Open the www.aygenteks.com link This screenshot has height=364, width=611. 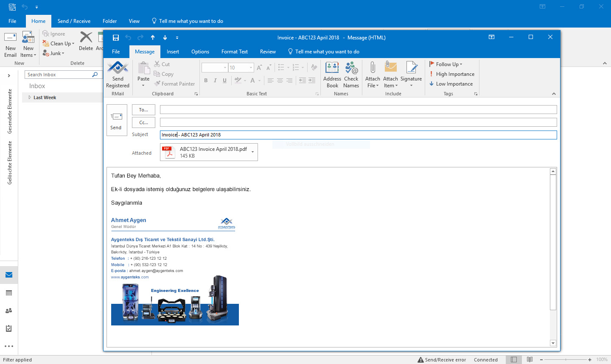[130, 277]
